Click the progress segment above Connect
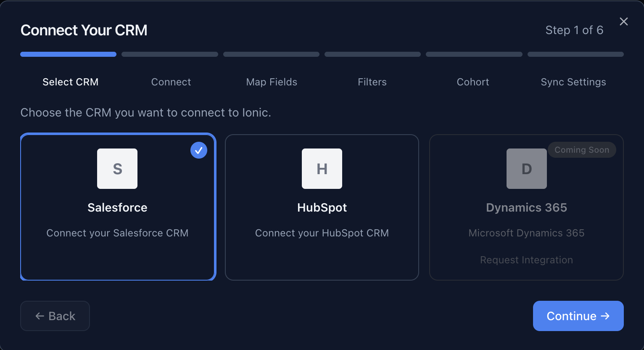This screenshot has height=350, width=644. [170, 54]
